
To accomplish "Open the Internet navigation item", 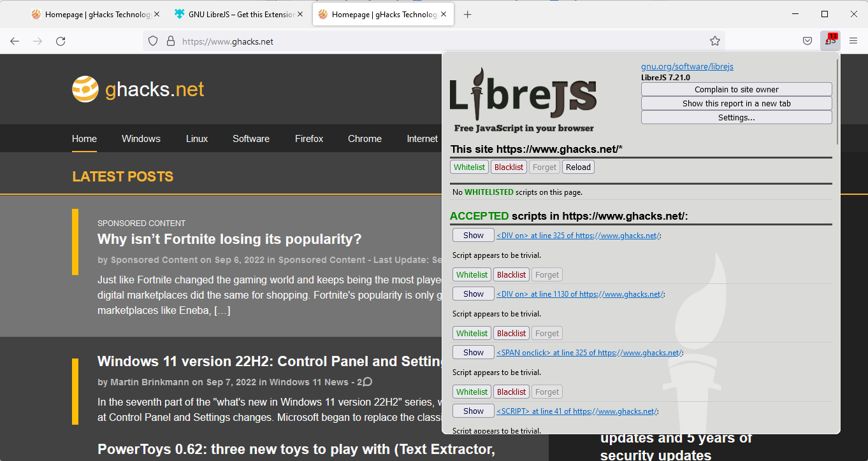I will (423, 138).
